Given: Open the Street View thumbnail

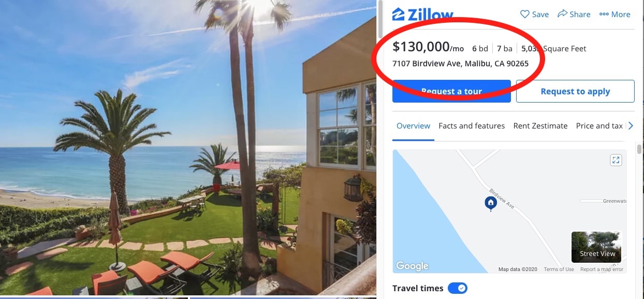Looking at the screenshot, I should coord(596,247).
